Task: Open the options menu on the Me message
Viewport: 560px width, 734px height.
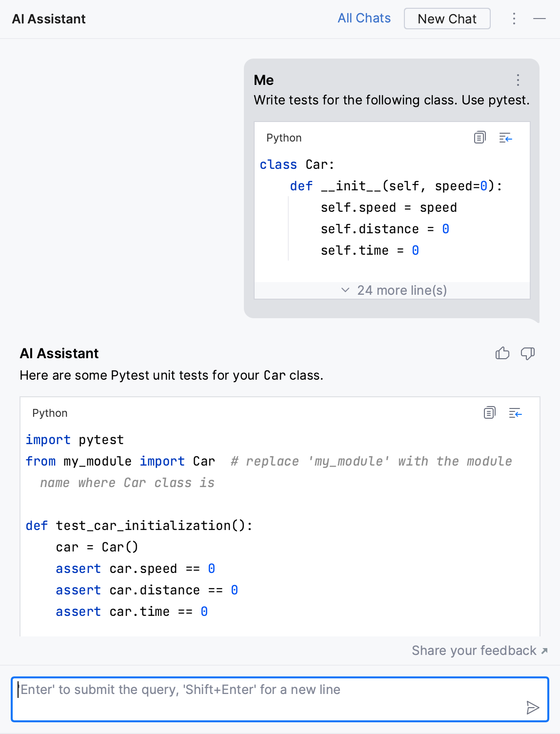Action: click(x=518, y=80)
